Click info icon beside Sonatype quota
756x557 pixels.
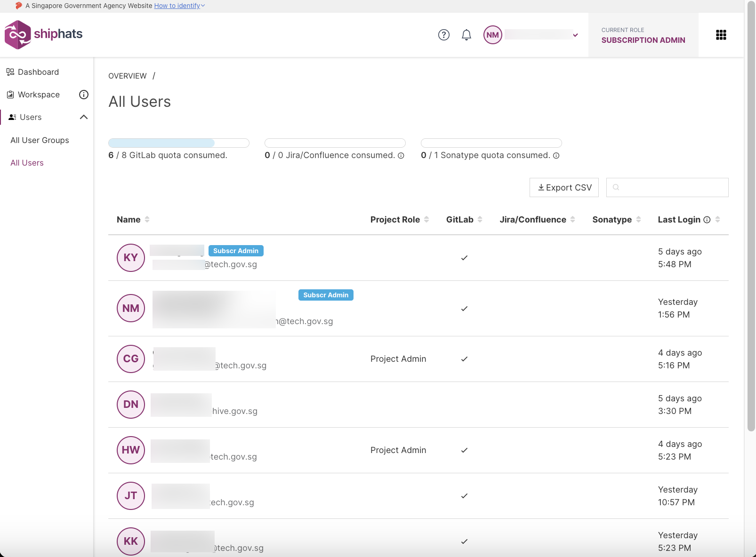tap(556, 156)
